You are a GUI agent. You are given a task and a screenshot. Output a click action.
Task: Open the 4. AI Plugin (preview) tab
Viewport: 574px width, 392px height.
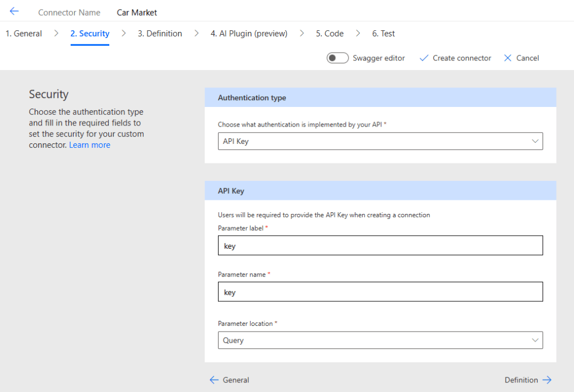pos(249,34)
